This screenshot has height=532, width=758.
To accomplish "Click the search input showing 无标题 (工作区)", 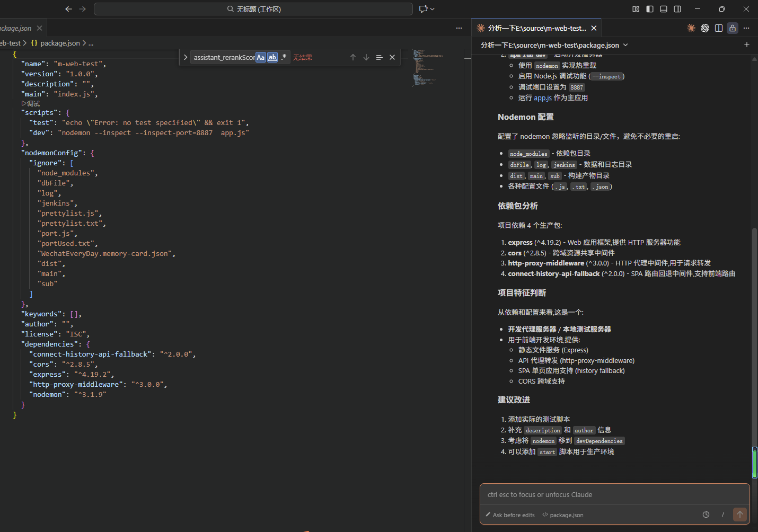I will 253,8.
